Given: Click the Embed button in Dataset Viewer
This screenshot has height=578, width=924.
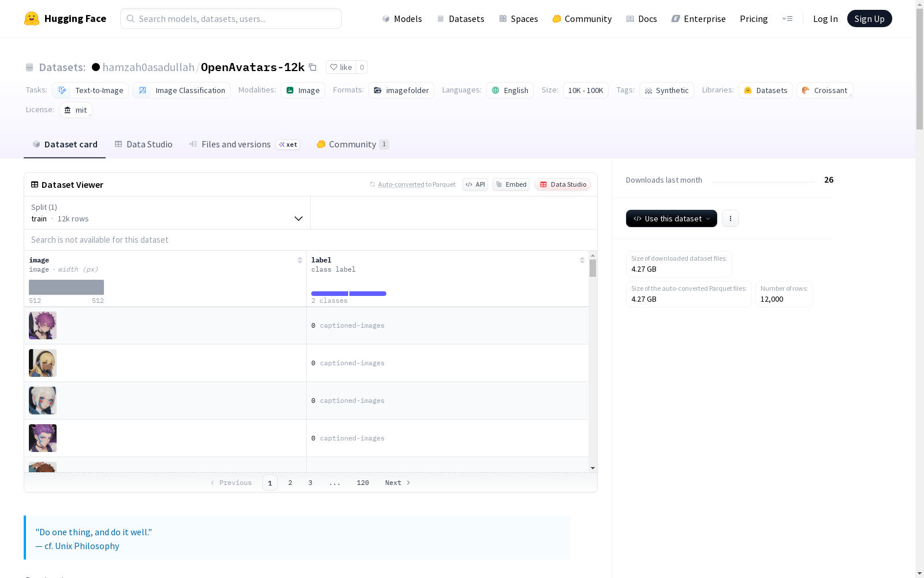Looking at the screenshot, I should pos(511,184).
